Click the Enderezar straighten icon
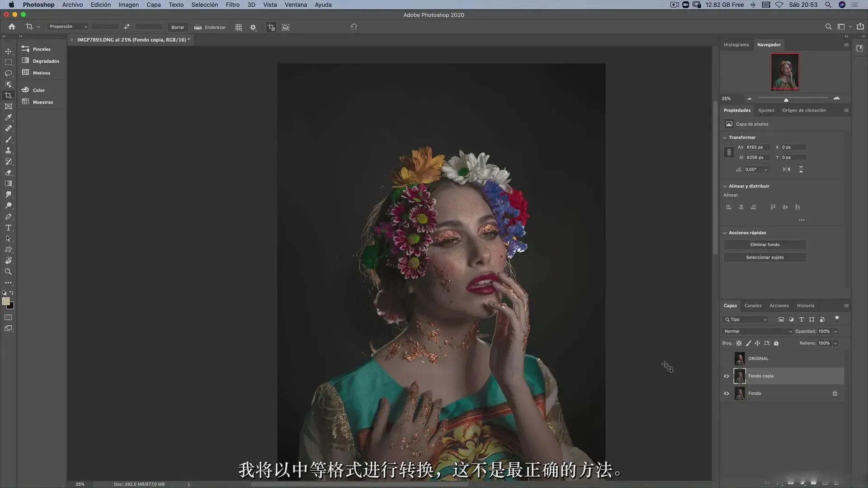Screen dimensions: 868x488 198,27
